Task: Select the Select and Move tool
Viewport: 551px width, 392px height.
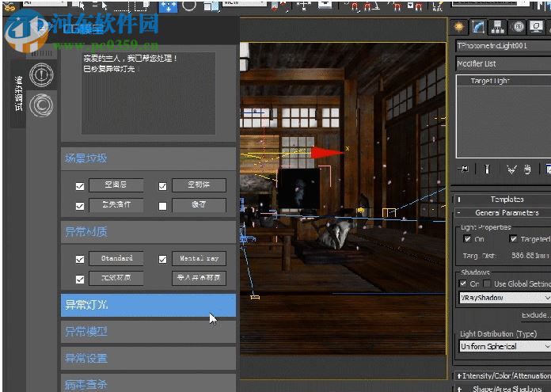Action: pos(168,6)
